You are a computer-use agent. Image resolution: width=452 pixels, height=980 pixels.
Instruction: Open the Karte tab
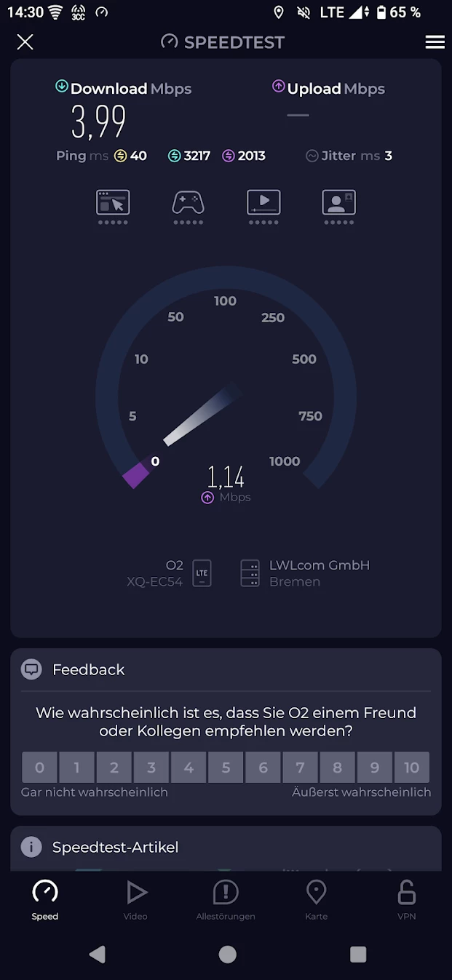[x=316, y=899]
